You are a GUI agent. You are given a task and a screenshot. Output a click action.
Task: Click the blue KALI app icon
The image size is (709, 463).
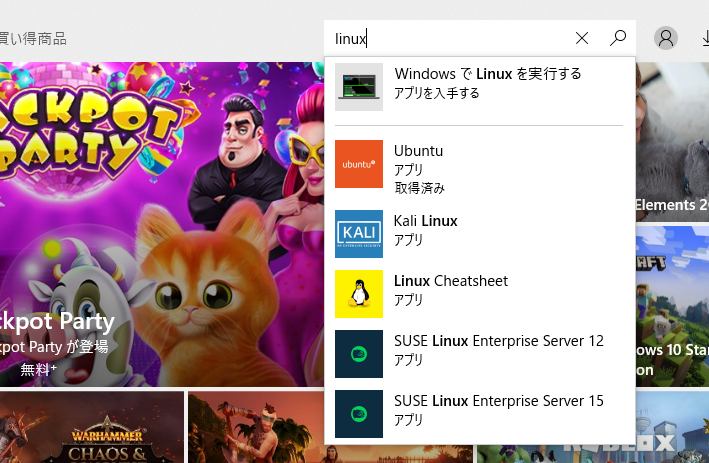click(359, 234)
